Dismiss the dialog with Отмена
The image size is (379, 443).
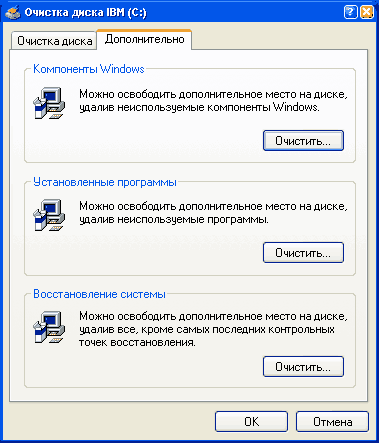pyautogui.click(x=332, y=422)
